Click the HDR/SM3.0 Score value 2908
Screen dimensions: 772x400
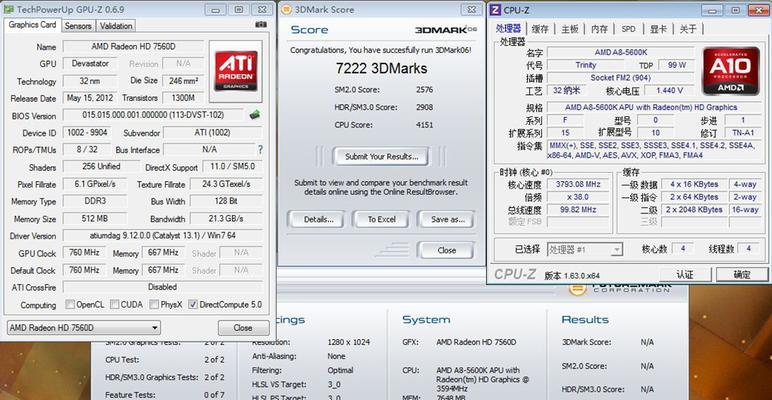(424, 107)
